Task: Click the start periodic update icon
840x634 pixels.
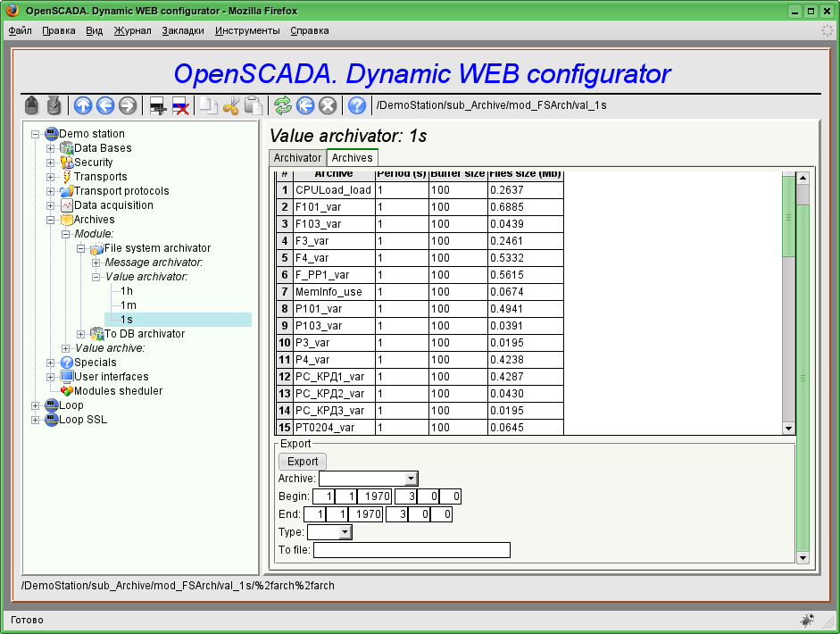Action: point(305,105)
